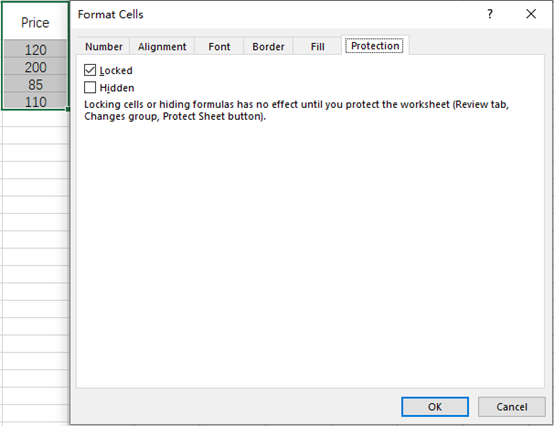Switch to the Number tab

coord(104,47)
